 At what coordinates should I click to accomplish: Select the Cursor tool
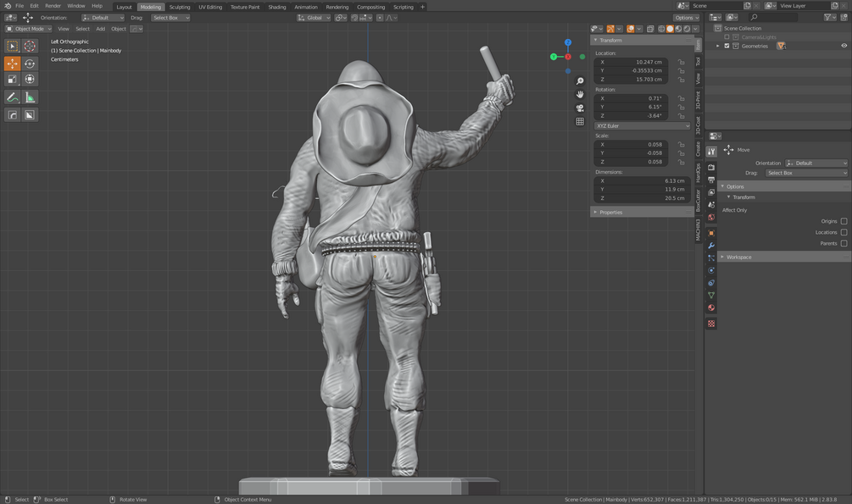30,46
